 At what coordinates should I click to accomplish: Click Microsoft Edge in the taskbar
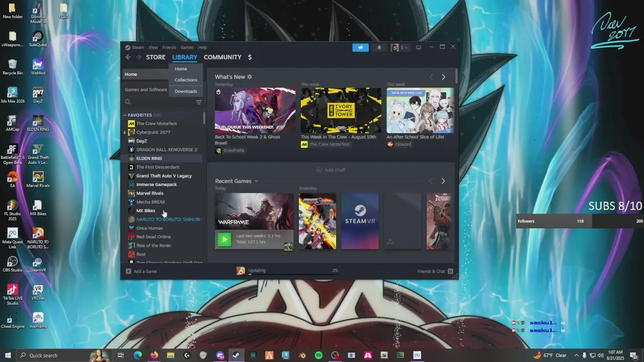point(138,355)
